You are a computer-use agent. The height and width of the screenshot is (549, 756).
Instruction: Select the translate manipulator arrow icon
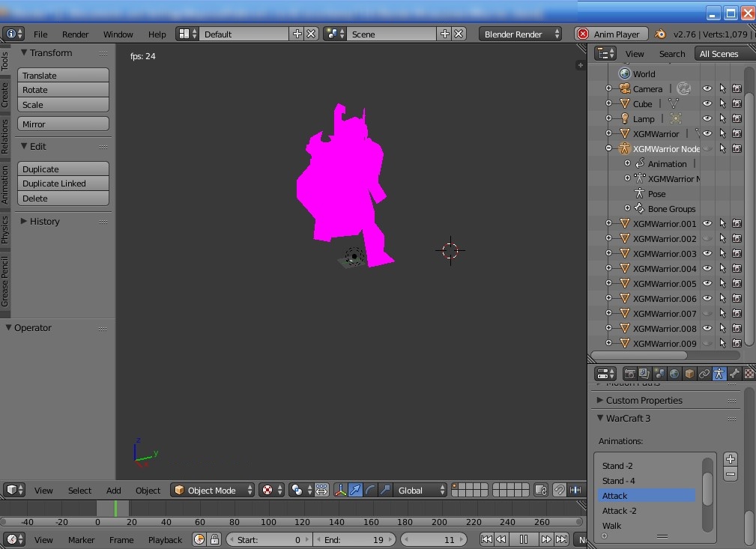point(355,490)
